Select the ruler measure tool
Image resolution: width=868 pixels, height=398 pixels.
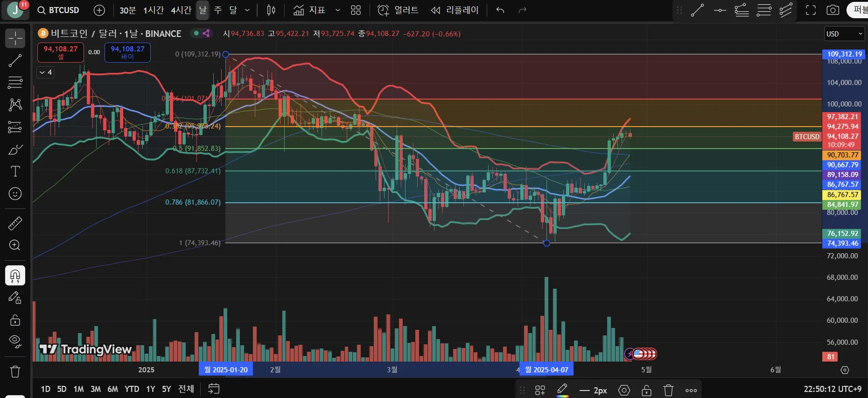[x=15, y=224]
